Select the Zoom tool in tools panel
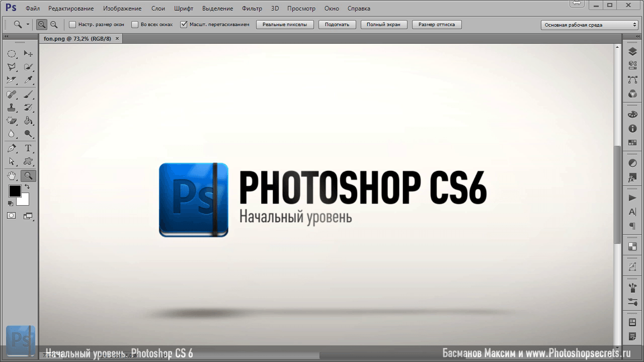This screenshot has height=362, width=644. tap(28, 175)
